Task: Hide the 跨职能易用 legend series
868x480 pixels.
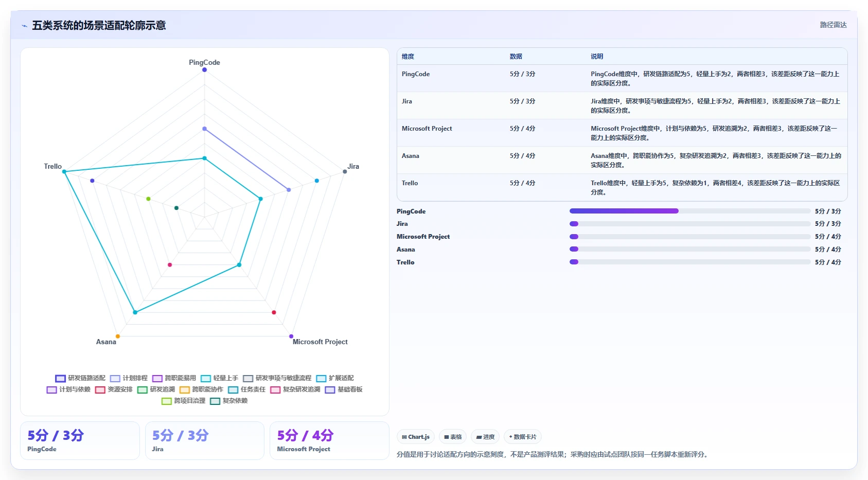Action: pos(174,378)
